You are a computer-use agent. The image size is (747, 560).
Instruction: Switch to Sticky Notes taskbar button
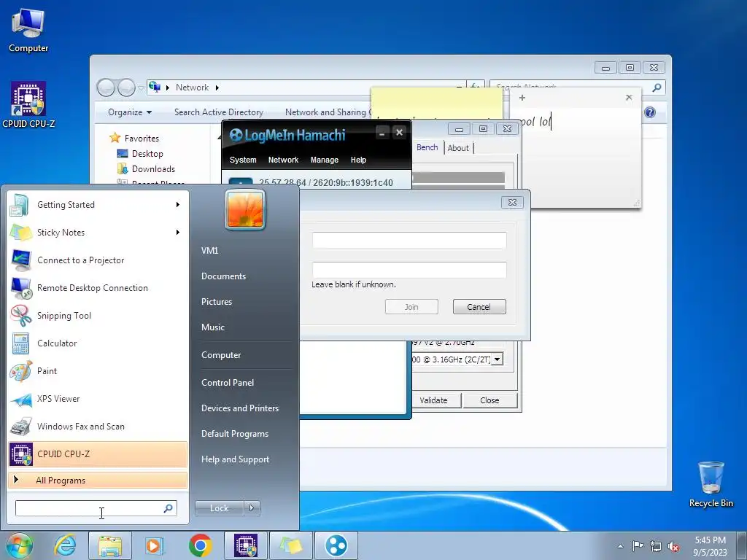[290, 545]
